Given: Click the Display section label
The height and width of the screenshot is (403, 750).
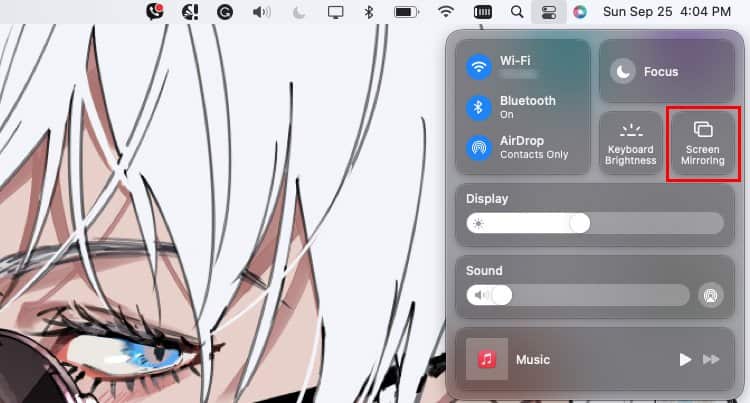Looking at the screenshot, I should [487, 199].
